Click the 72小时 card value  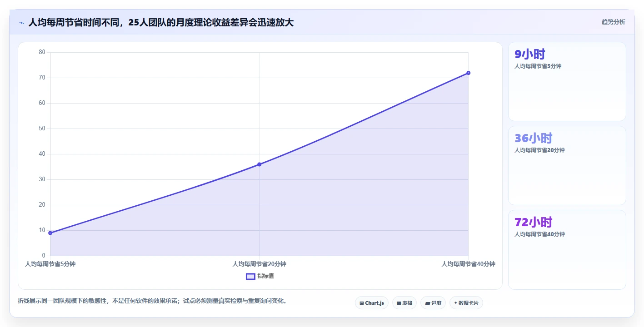[534, 222]
